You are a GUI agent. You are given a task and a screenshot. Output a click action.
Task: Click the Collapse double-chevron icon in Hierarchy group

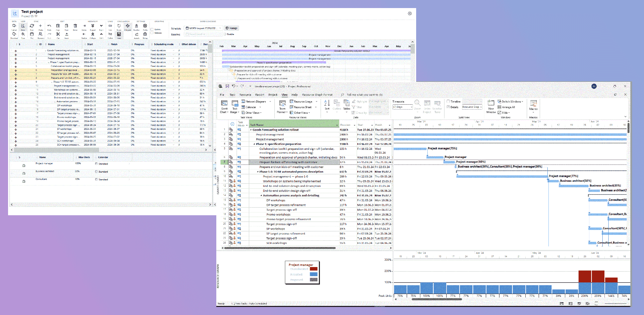pos(93,34)
